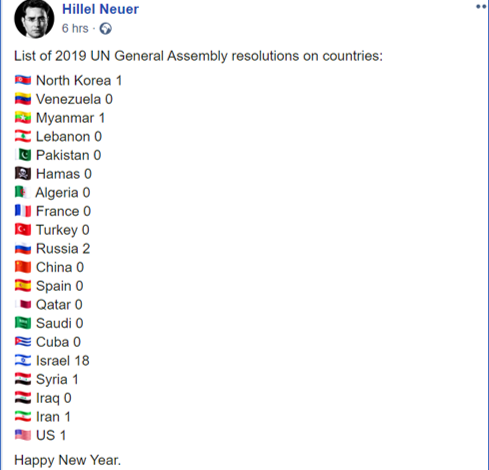Click the Pakistan flag emoji

23,155
